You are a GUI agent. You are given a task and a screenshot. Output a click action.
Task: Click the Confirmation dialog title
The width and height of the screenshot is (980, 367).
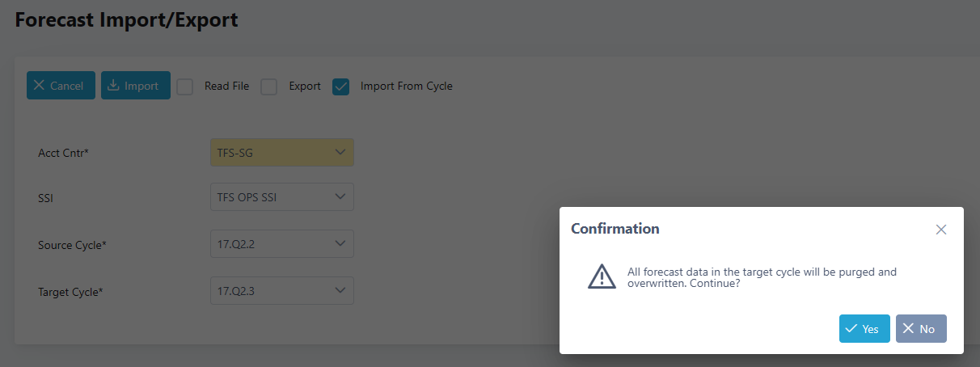(615, 229)
